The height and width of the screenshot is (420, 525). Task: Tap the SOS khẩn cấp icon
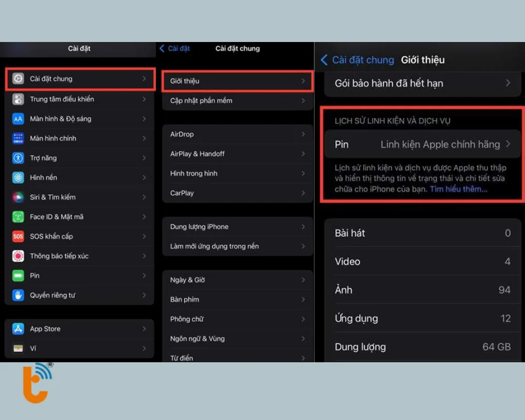pos(18,236)
